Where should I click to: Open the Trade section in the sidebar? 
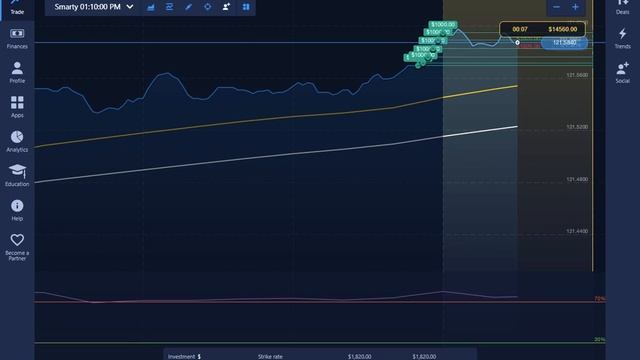point(17,7)
